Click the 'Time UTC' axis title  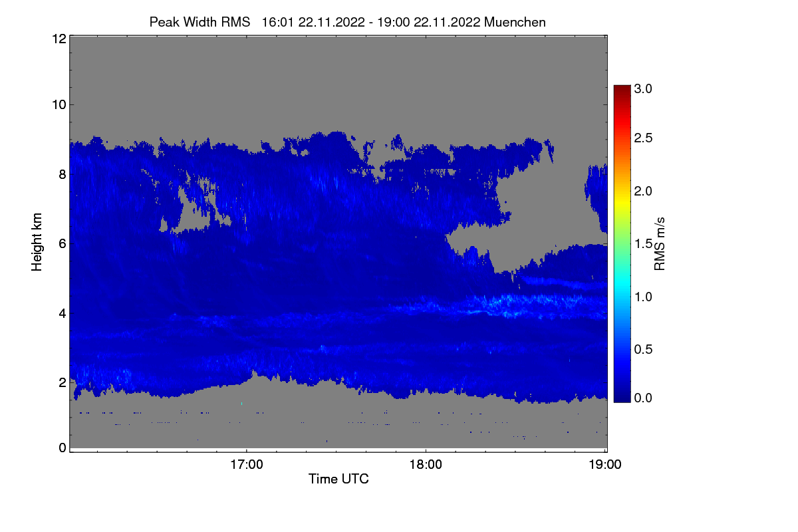pyautogui.click(x=338, y=479)
